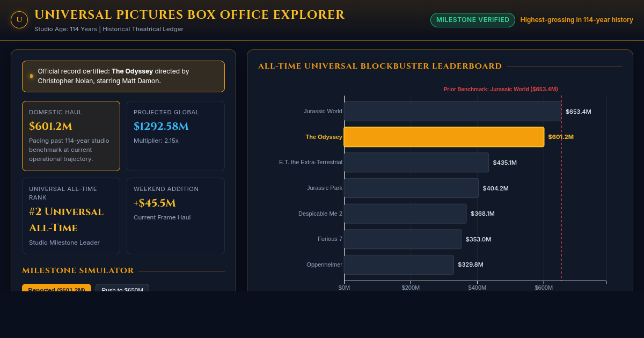Click the $435.1M value label
The width and height of the screenshot is (644, 338).
(x=505, y=163)
